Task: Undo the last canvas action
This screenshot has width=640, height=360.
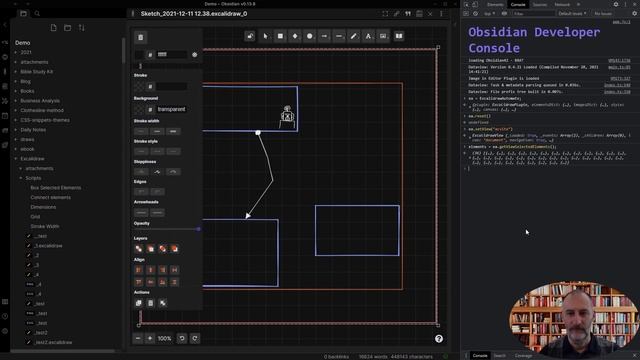Action: click(x=182, y=338)
